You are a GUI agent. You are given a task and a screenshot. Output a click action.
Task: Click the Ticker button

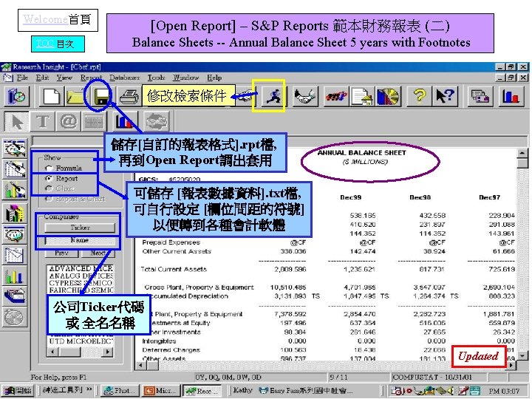click(x=80, y=228)
